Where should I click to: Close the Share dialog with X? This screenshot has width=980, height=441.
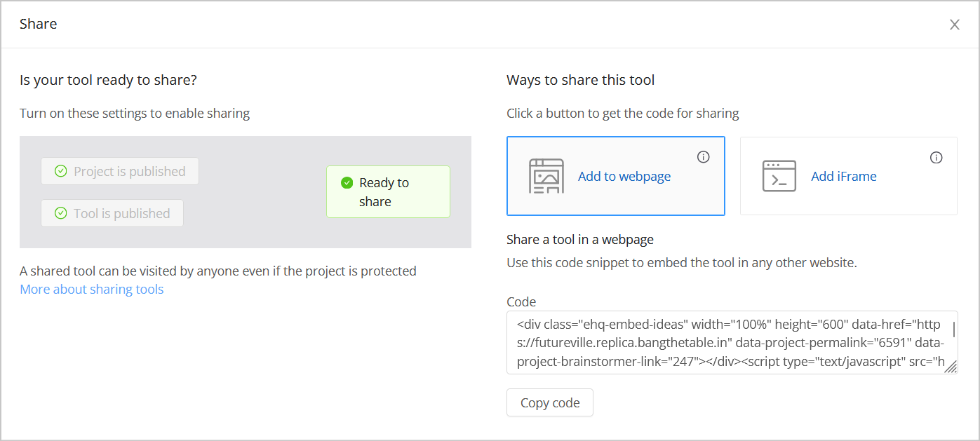955,25
